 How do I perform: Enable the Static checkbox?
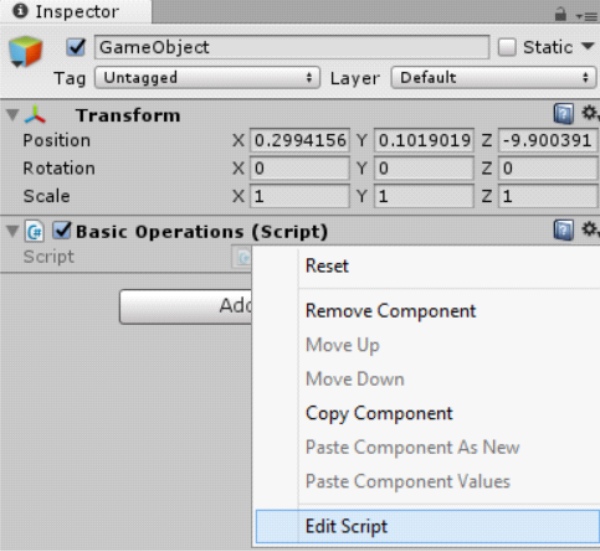point(507,47)
